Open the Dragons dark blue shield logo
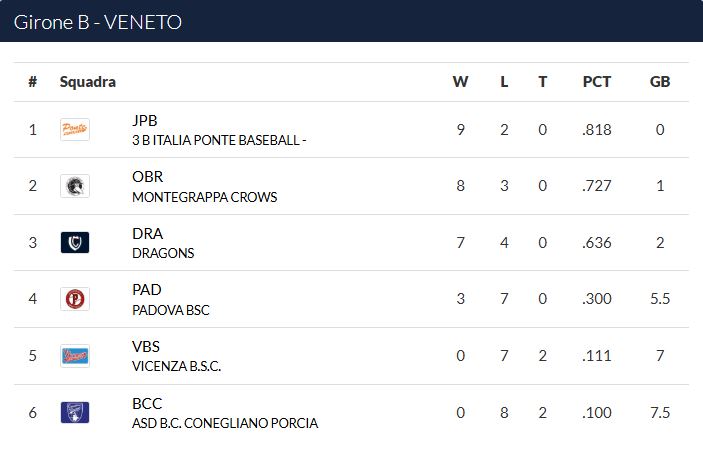Viewport: 703px width, 455px height. [75, 243]
